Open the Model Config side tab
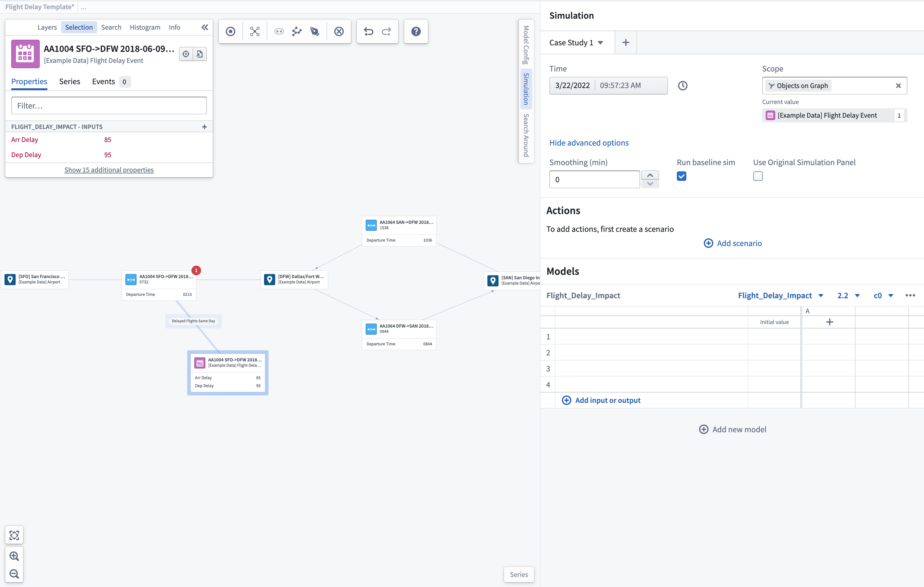This screenshot has height=587, width=924. tap(526, 45)
